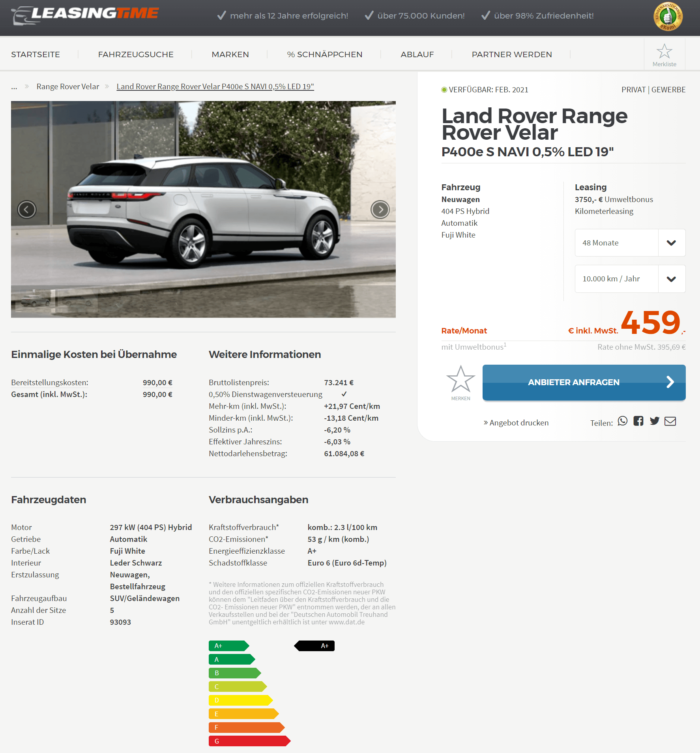Click Inserat ID value 93093
700x753 pixels.
[120, 622]
